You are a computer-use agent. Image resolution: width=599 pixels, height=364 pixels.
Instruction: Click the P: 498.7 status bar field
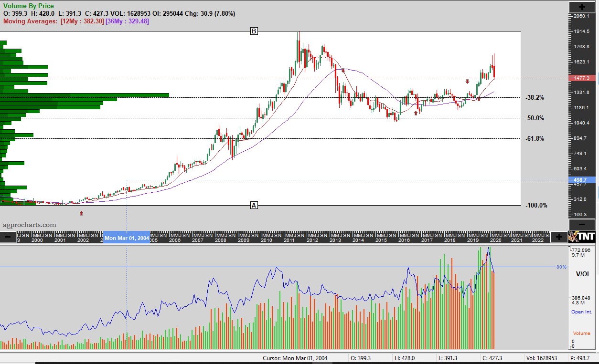pyautogui.click(x=579, y=358)
